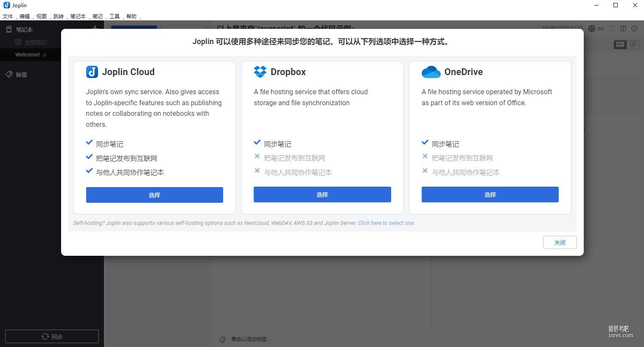Click the OneDrive cloud logo icon

pyautogui.click(x=431, y=72)
